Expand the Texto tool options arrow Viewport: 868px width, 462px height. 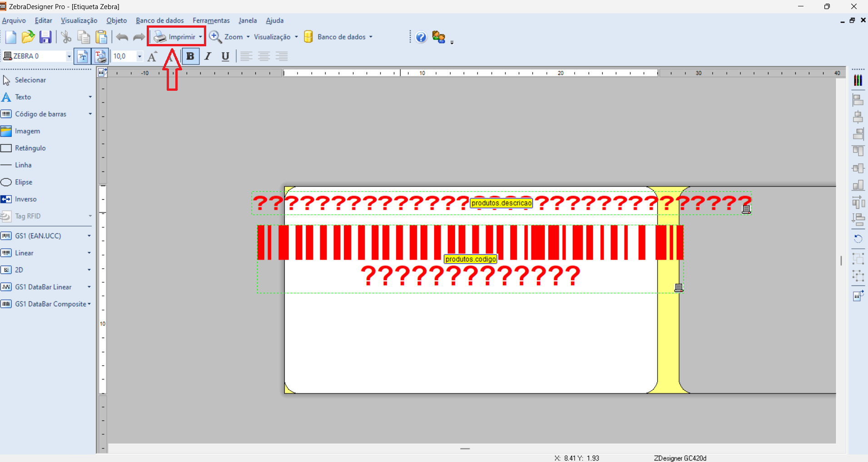tap(90, 97)
